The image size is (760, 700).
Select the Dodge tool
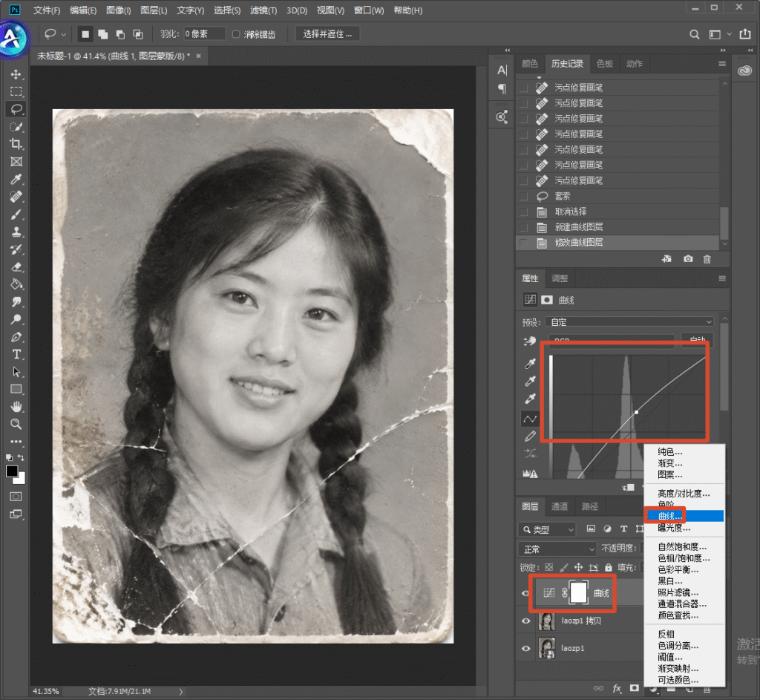(x=16, y=319)
